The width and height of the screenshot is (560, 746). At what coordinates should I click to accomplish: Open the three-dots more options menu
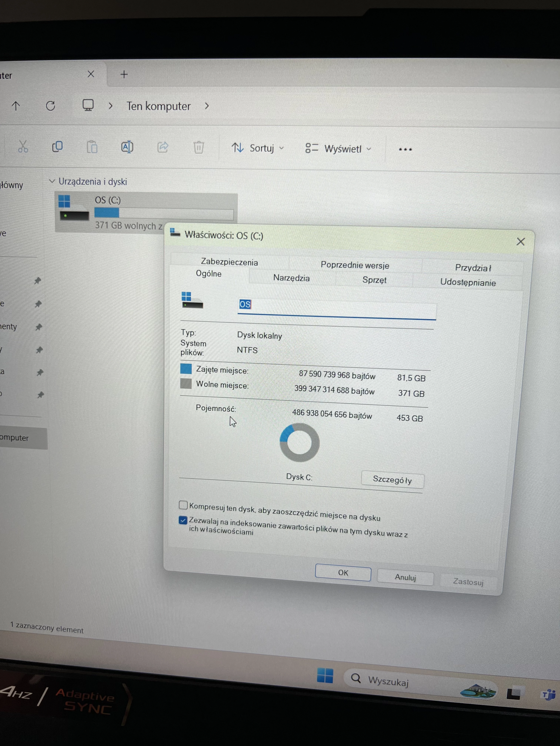[405, 149]
